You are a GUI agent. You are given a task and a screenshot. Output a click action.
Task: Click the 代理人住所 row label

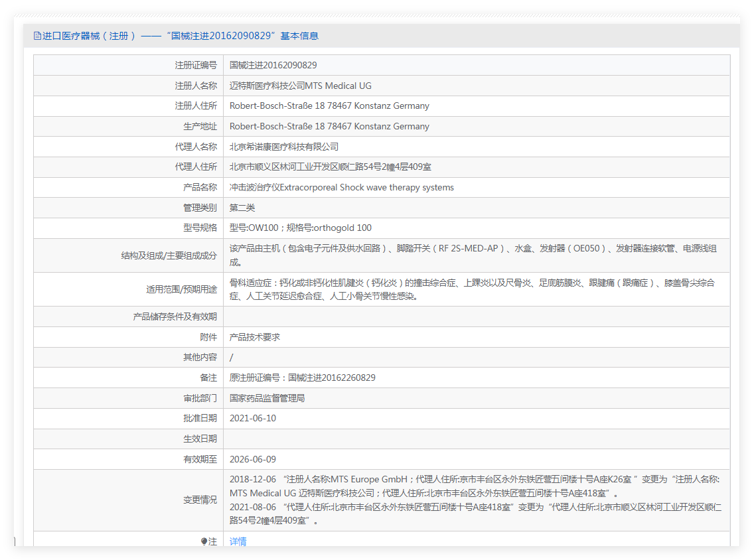point(196,167)
